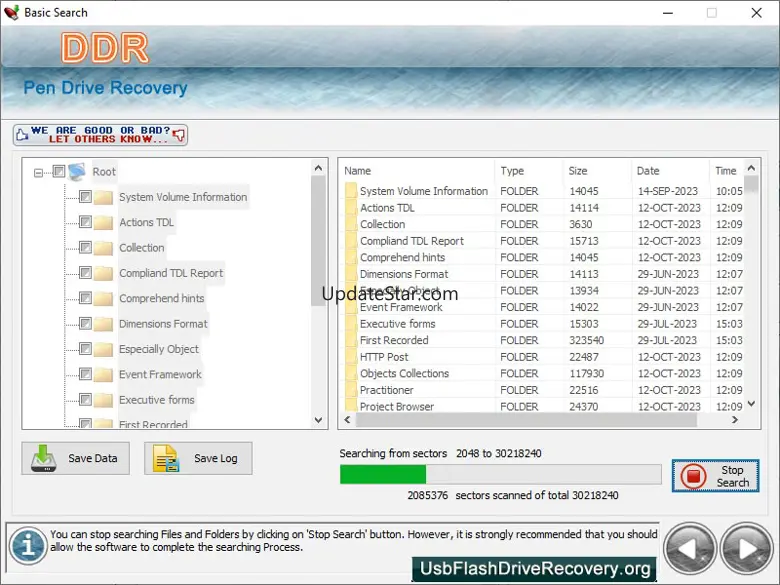Viewport: 780px width, 585px height.
Task: Click the tree panel scroll-up arrow
Action: (318, 168)
